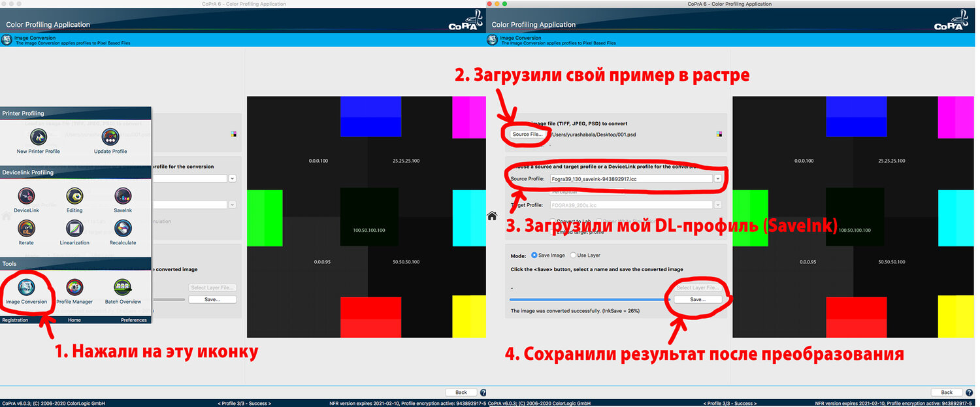
Task: Click the Printer Profiling section header
Action: 76,113
